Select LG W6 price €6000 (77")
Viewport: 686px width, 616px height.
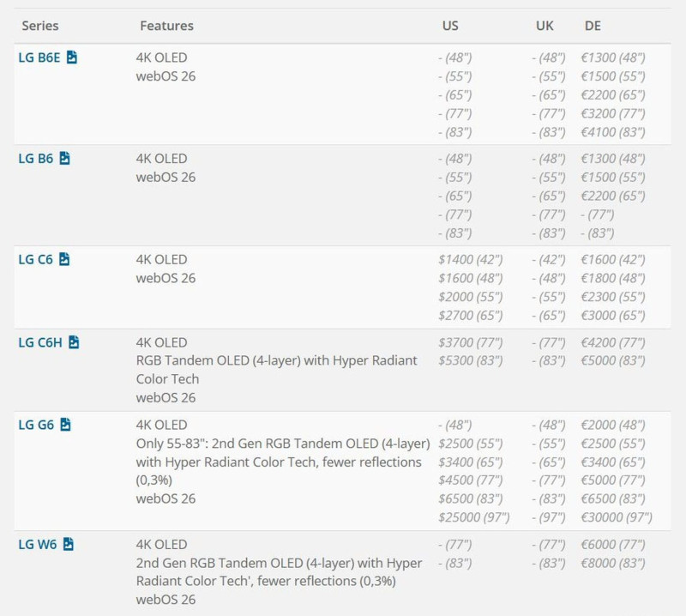point(613,544)
